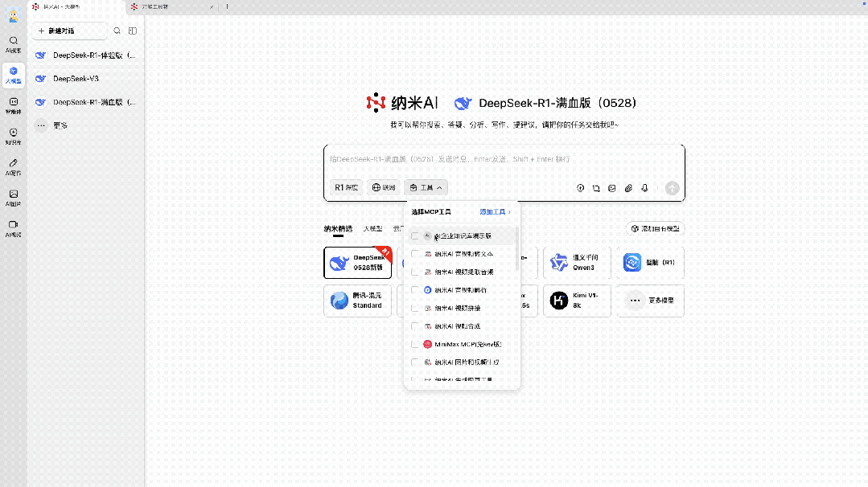Select the 腾讯-混元 Standard model card
The width and height of the screenshot is (868, 487).
(358, 301)
